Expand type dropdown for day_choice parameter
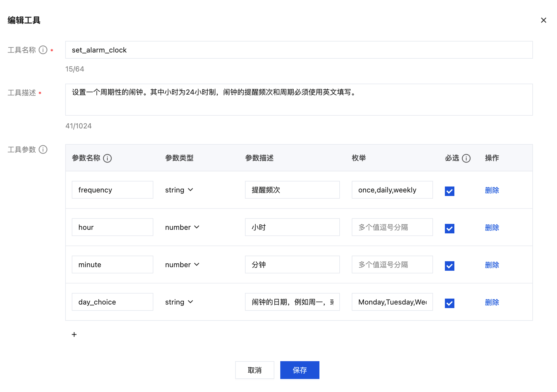 point(179,302)
